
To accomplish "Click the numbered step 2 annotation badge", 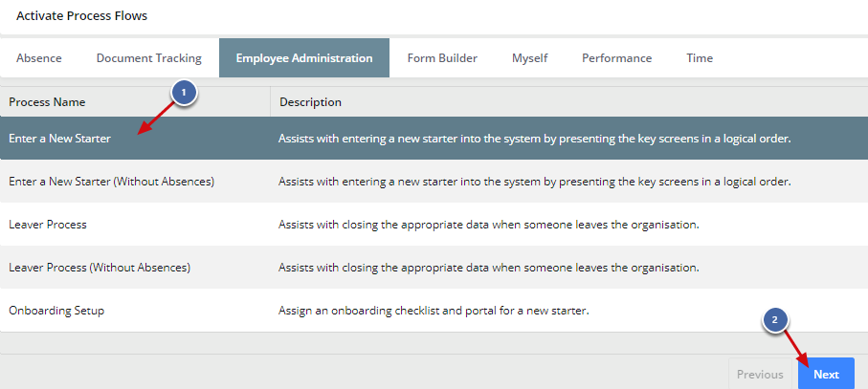I will 776,322.
